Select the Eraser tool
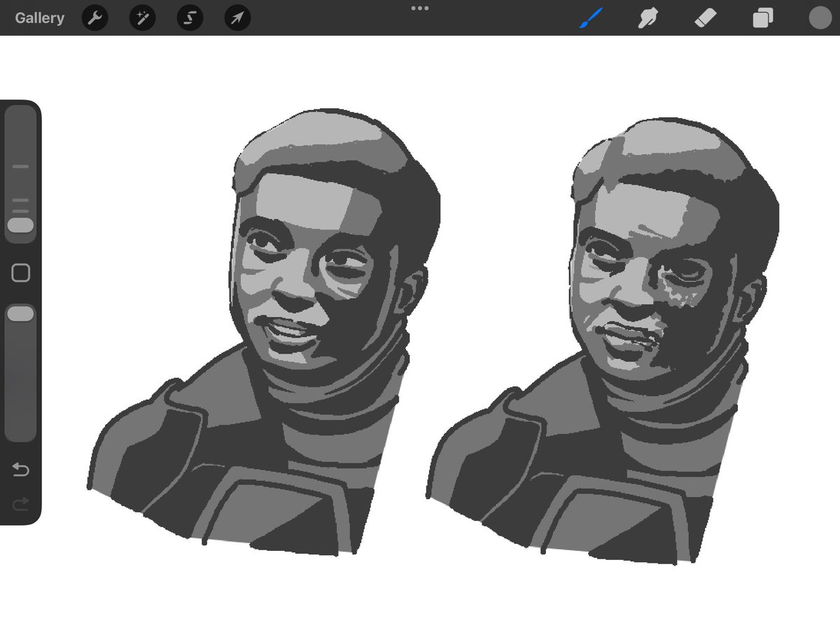The image size is (840, 630). [x=705, y=17]
